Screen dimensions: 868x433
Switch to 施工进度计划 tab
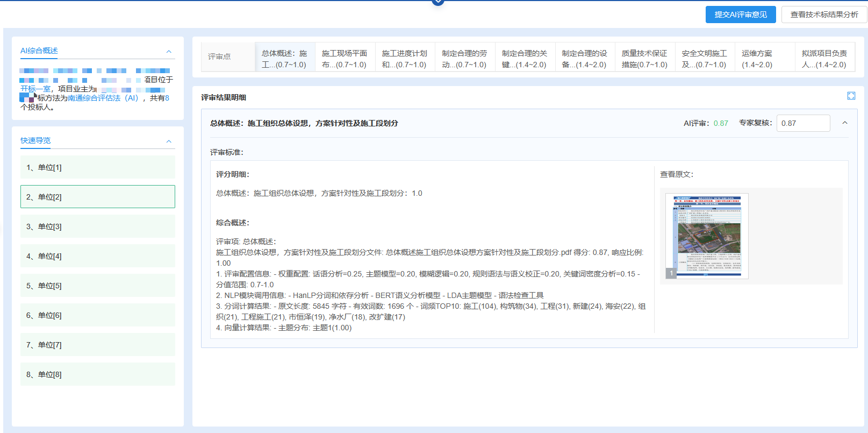coord(404,59)
